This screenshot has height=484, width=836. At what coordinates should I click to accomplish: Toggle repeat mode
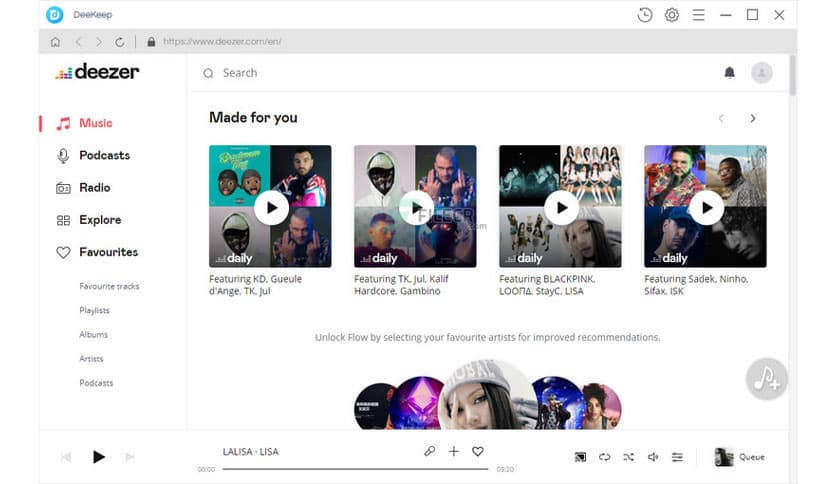(x=604, y=457)
